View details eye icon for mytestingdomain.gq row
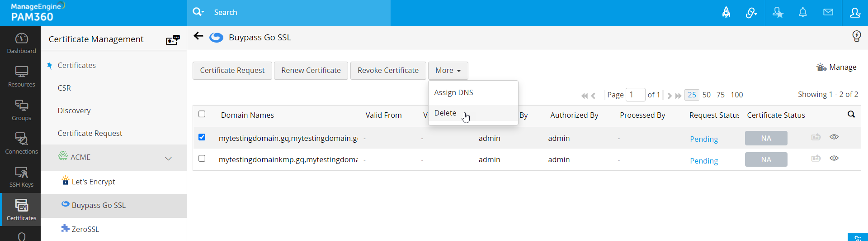This screenshot has height=241, width=868. [x=834, y=137]
